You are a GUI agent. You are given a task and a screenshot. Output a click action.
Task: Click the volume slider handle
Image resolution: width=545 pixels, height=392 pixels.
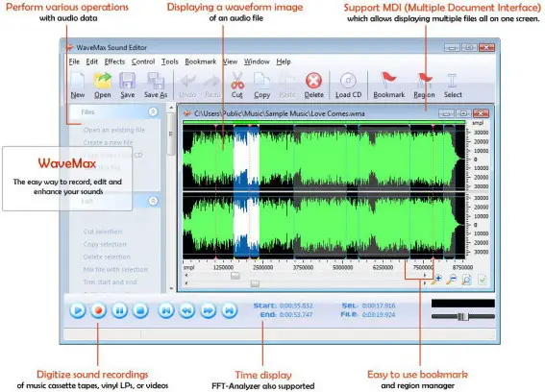click(x=462, y=317)
